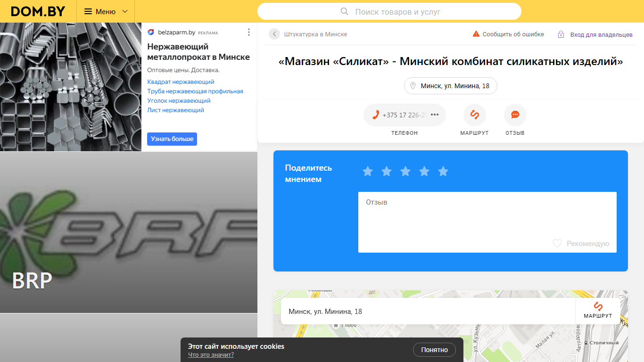Click Сообщить об ошибке link
Image resolution: width=644 pixels, height=362 pixels.
[x=513, y=34]
